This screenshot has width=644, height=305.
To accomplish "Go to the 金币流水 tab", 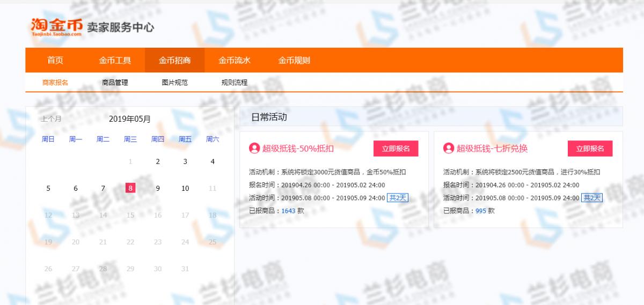I will [235, 60].
